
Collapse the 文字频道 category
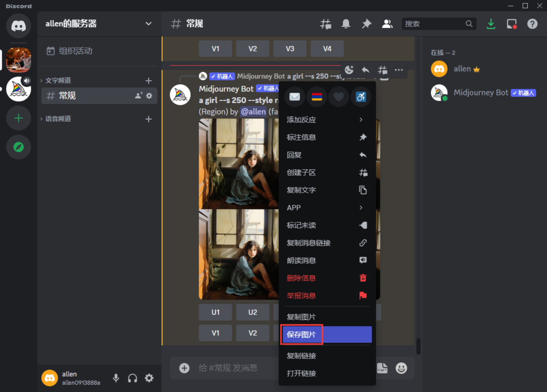pyautogui.click(x=58, y=81)
